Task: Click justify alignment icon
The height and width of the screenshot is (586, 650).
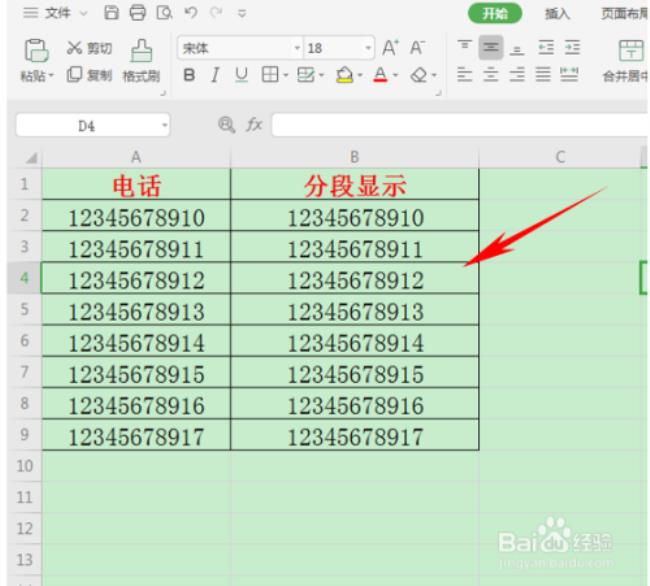Action: click(x=543, y=75)
